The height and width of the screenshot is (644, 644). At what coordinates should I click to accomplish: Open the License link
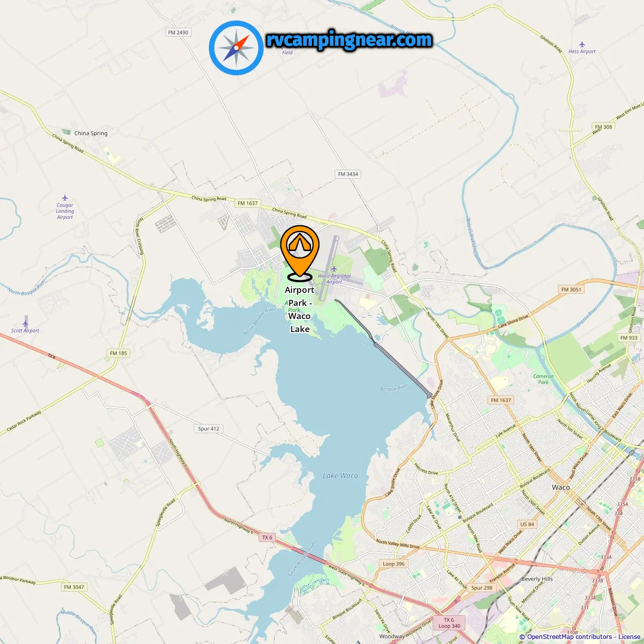[629, 637]
